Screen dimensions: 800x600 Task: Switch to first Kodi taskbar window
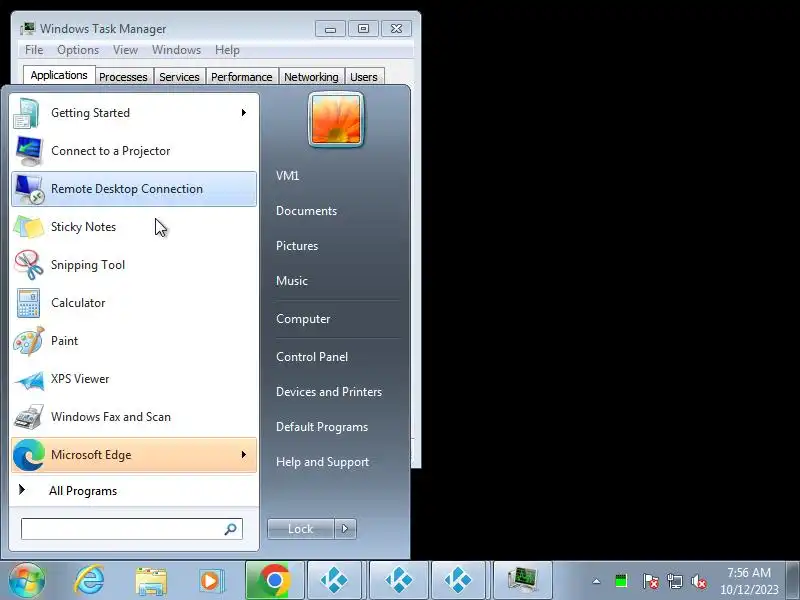[x=335, y=580]
